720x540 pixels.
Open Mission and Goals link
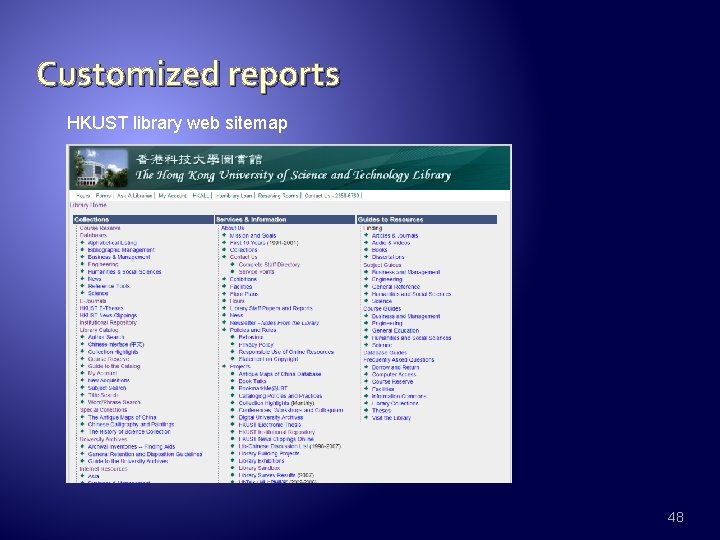pyautogui.click(x=253, y=236)
